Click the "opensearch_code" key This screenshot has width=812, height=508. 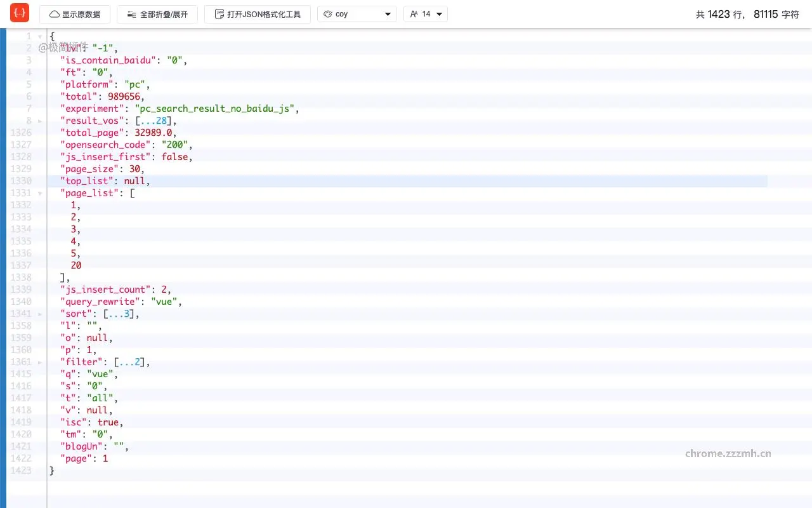pyautogui.click(x=105, y=145)
